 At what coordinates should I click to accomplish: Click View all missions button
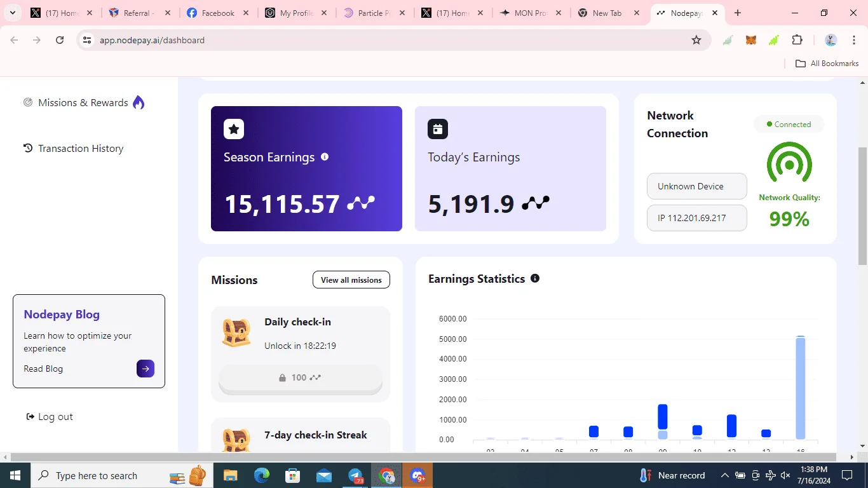tap(351, 280)
